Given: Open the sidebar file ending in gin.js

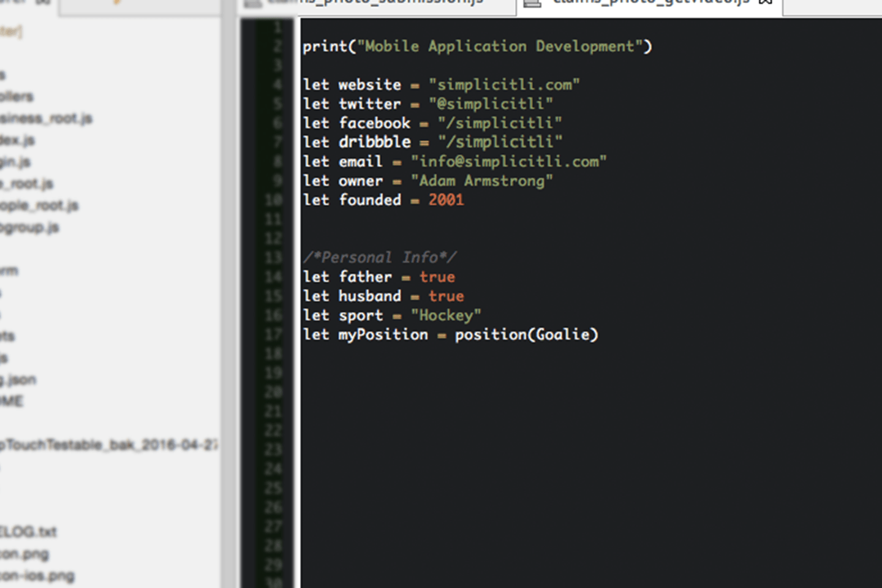Looking at the screenshot, I should [15, 162].
